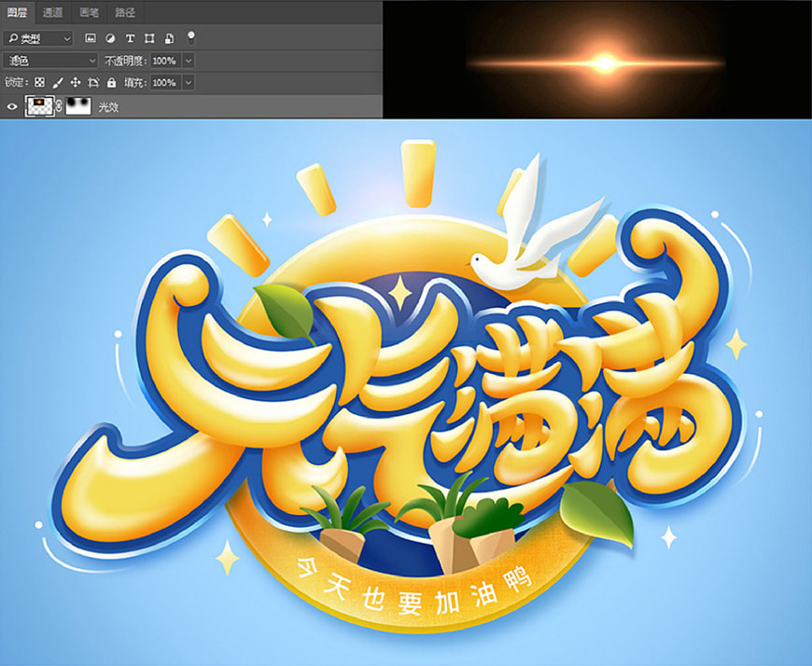Filter layers by adjustment layers icon

[x=110, y=38]
